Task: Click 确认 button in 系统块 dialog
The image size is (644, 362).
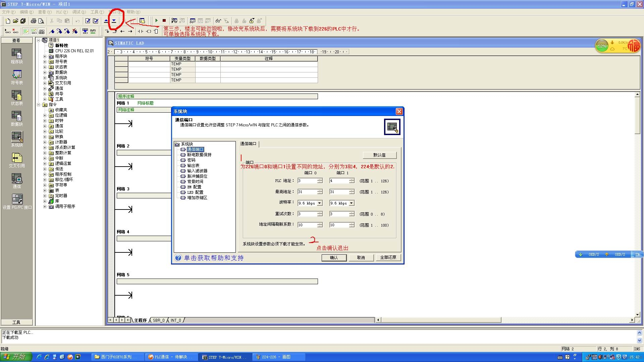Action: click(334, 257)
